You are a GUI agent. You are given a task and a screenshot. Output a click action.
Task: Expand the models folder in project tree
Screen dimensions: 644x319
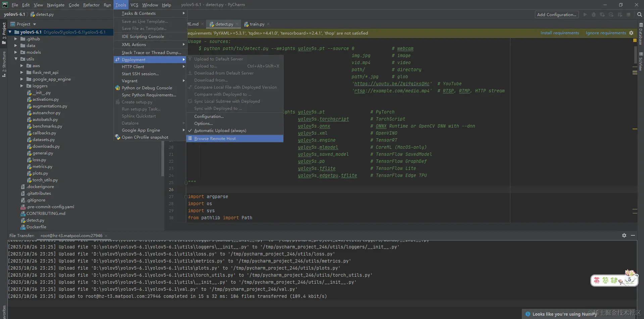tap(15, 52)
